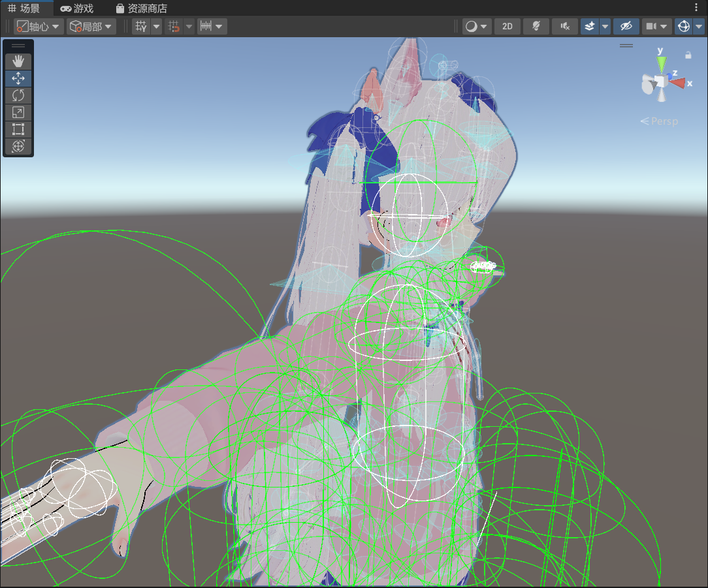Toggle grid snapping icon
Screen dimensions: 708x588
tap(174, 27)
